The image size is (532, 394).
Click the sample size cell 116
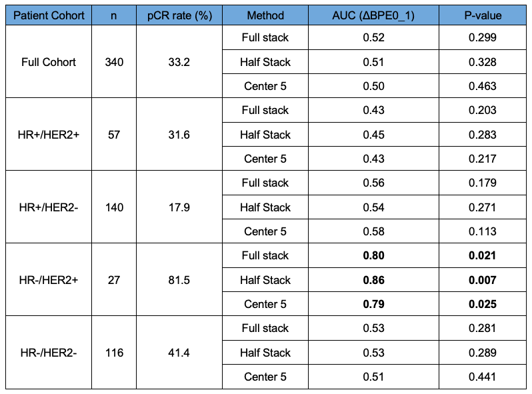pos(114,353)
